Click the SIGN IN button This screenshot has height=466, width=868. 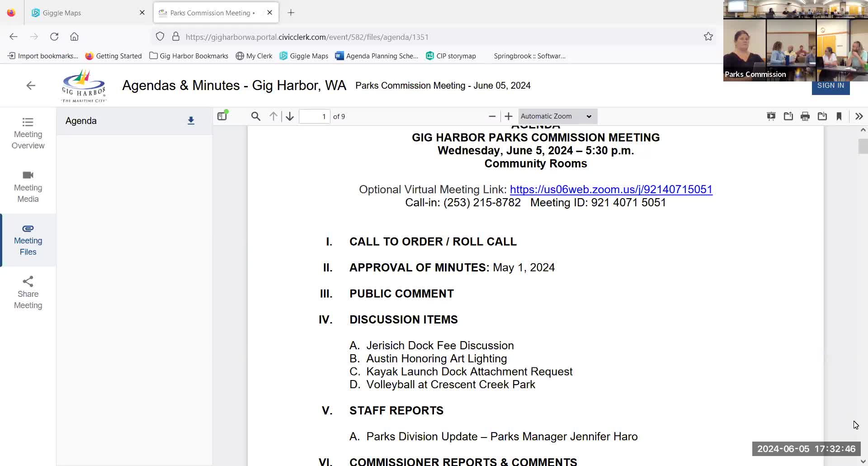(x=830, y=86)
